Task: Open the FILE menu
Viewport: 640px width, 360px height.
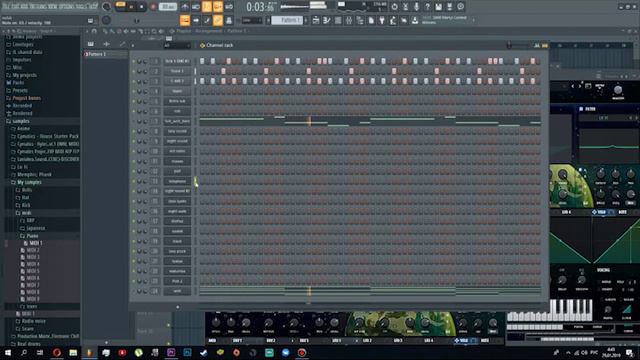Action: [x=7, y=6]
